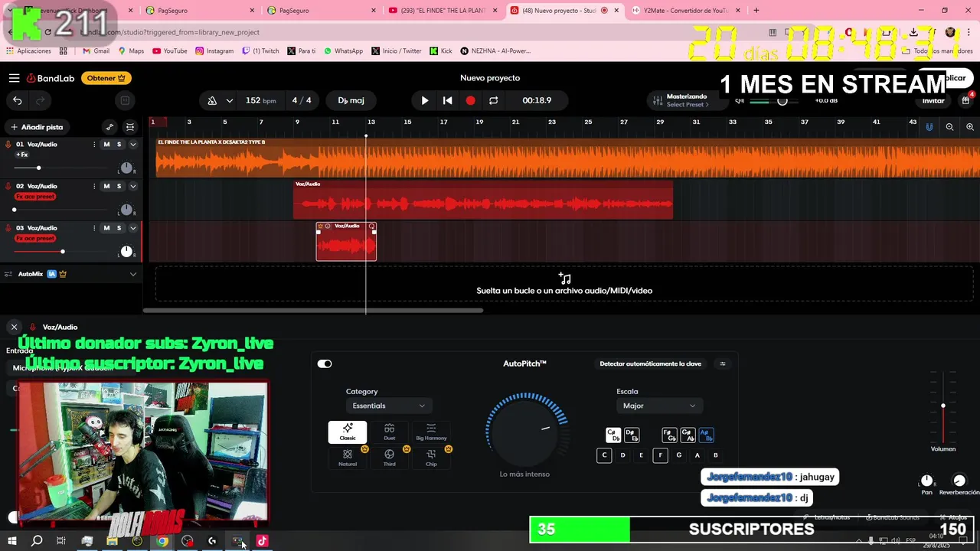Select the Classic AutoPitch mode
The height and width of the screenshot is (551, 980).
348,432
